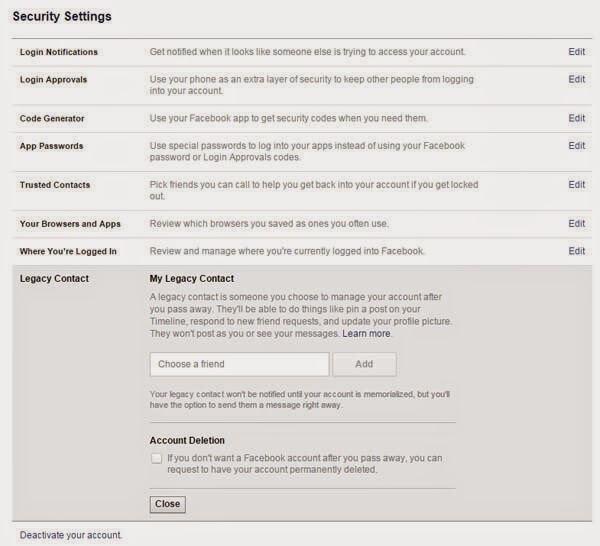Screen dimensions: 600x546
Task: Edit the Login Notifications setting
Action: pos(576,51)
